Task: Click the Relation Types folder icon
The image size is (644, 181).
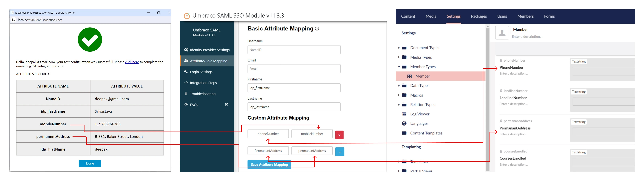Action: coord(404,105)
